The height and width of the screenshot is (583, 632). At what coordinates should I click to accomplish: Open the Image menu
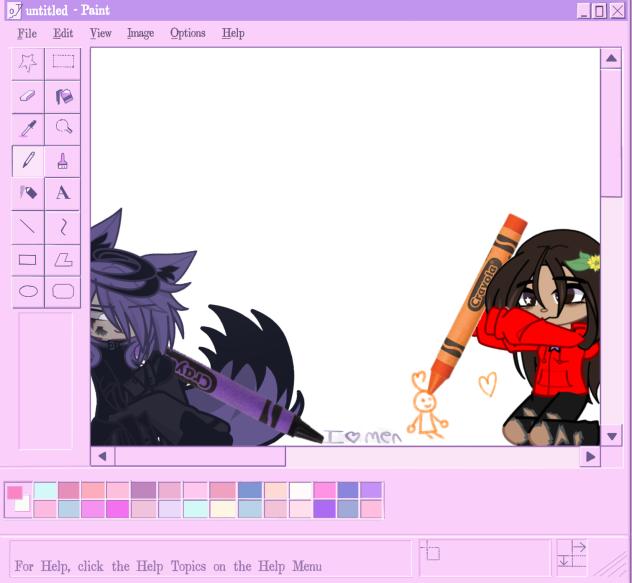point(140,33)
